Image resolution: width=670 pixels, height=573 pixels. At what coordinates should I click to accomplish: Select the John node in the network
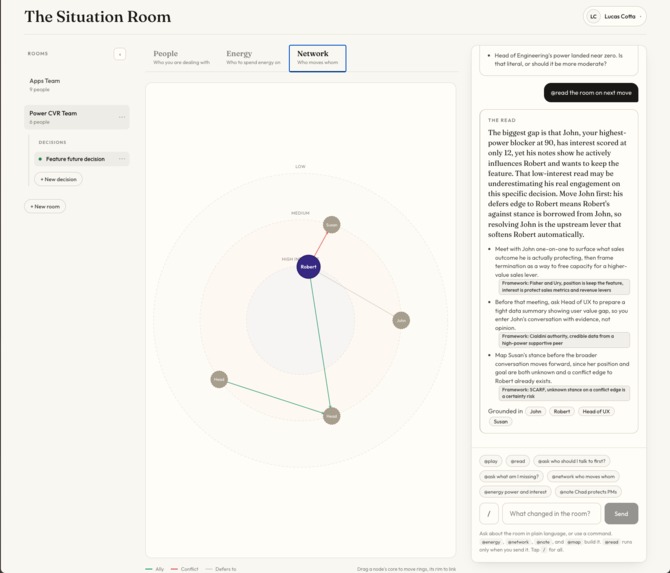click(x=401, y=320)
